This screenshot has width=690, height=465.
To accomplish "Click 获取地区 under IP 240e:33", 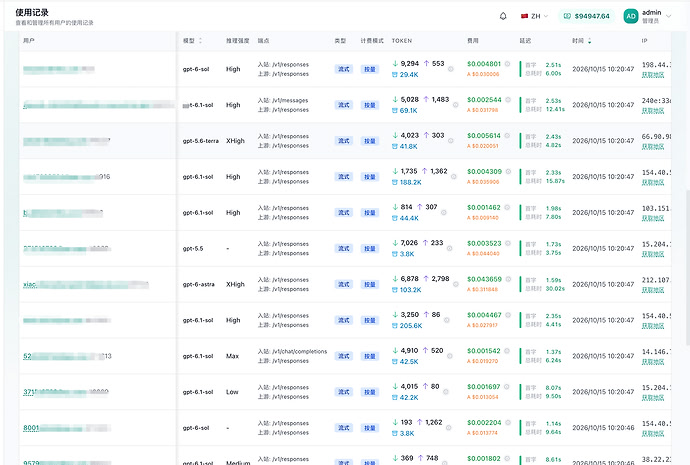I will [x=653, y=111].
